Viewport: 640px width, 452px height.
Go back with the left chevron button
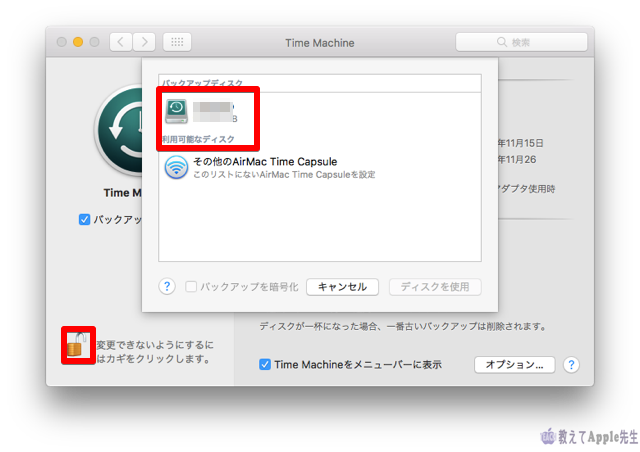pyautogui.click(x=121, y=42)
